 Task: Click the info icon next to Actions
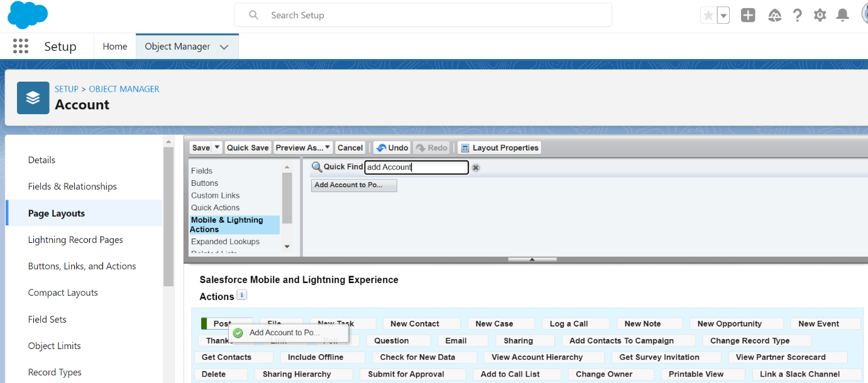[242, 295]
